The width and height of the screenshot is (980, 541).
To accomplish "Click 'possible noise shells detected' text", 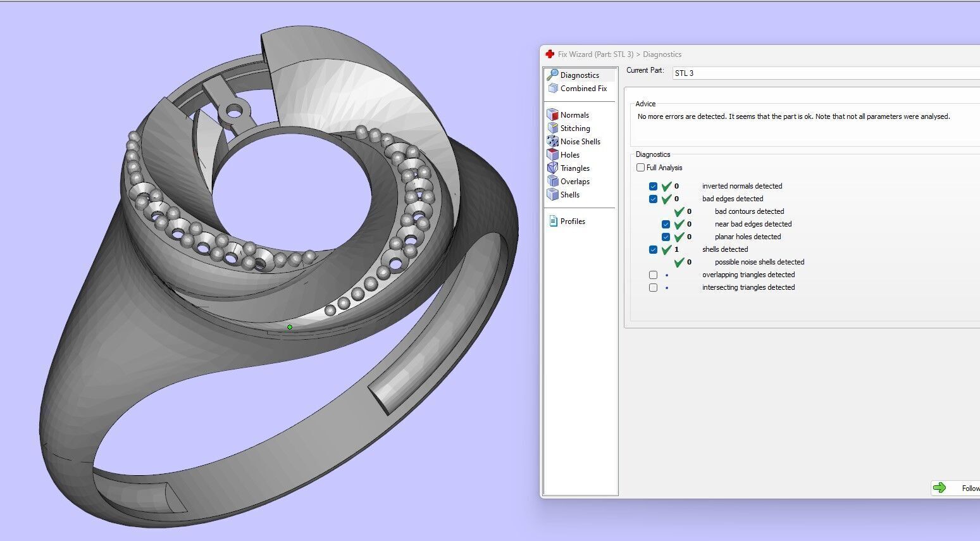I will 760,262.
